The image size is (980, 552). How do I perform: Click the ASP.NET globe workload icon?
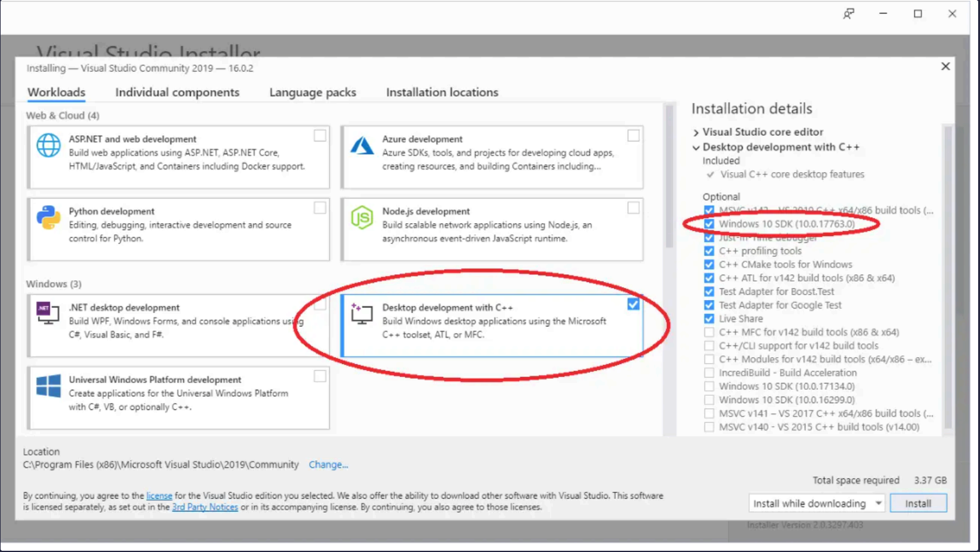coord(48,146)
